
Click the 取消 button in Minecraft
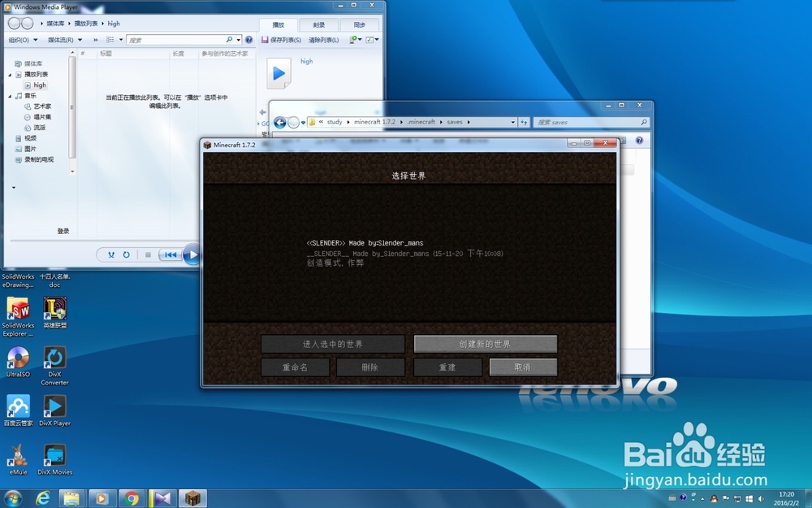pyautogui.click(x=523, y=367)
